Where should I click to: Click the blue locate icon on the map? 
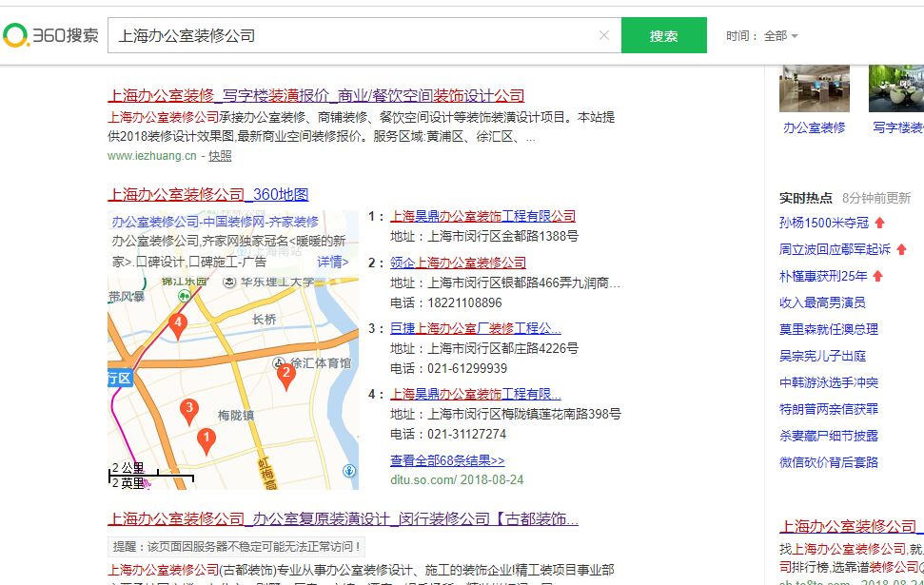[349, 470]
